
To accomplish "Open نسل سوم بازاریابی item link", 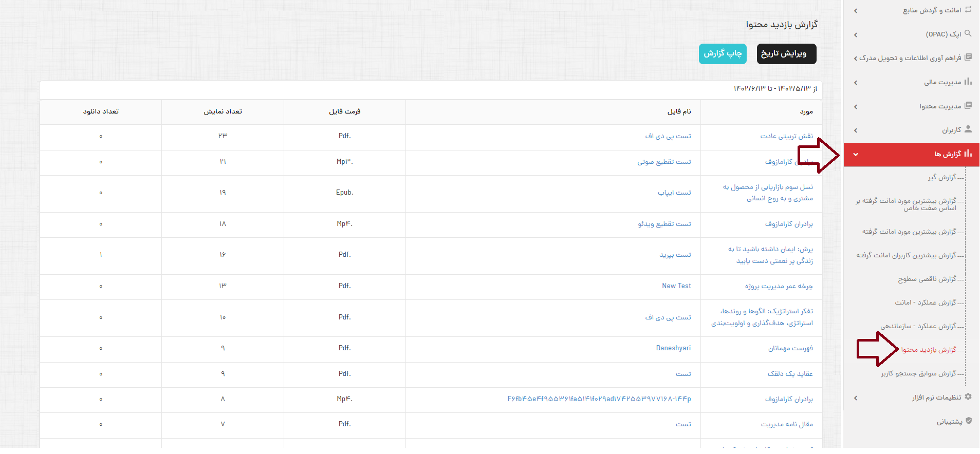I will (768, 193).
